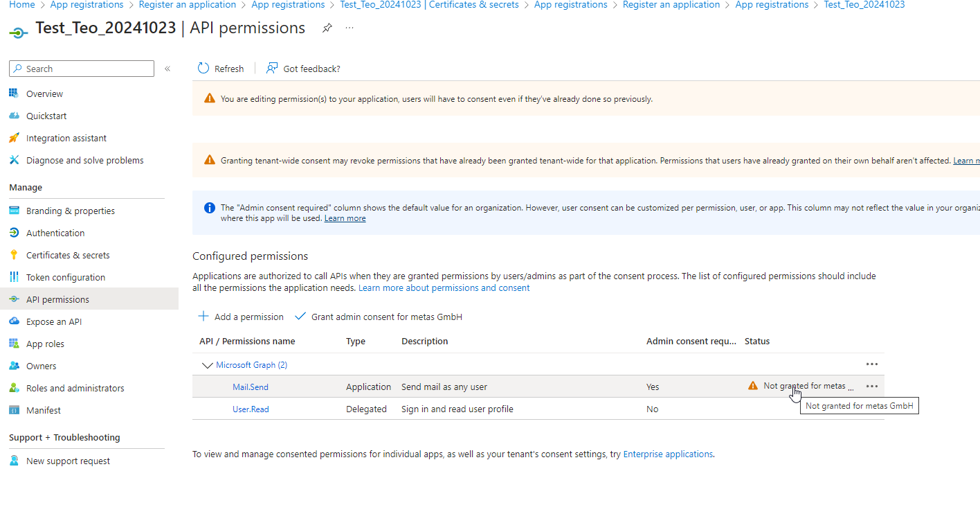Image resolution: width=980 pixels, height=505 pixels.
Task: Go to Authentication in the sidebar
Action: (55, 233)
